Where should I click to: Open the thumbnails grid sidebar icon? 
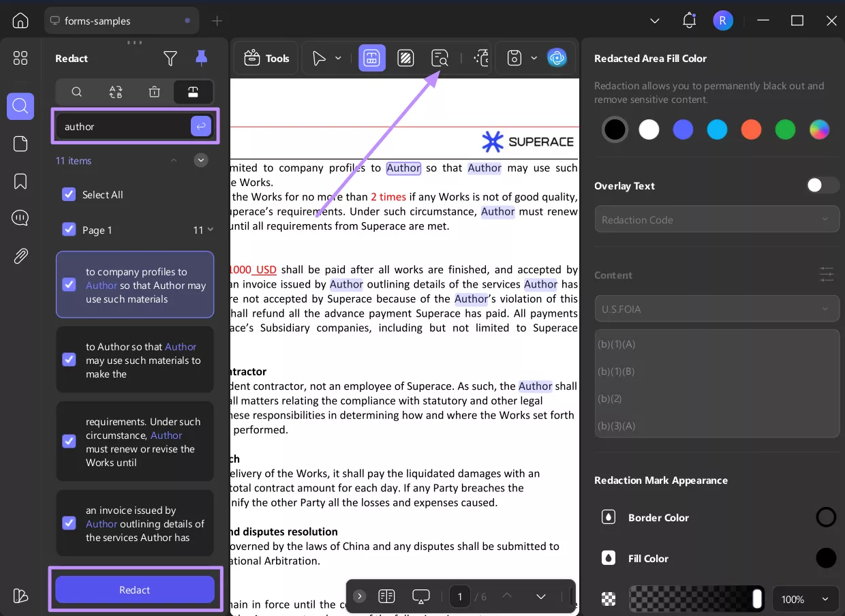(x=20, y=59)
